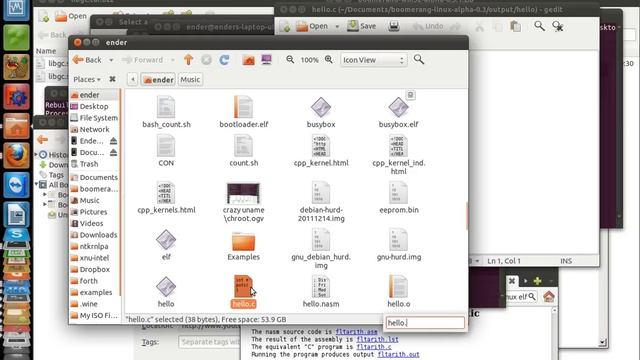Zoom out with the magnifier minus icon

(290, 60)
